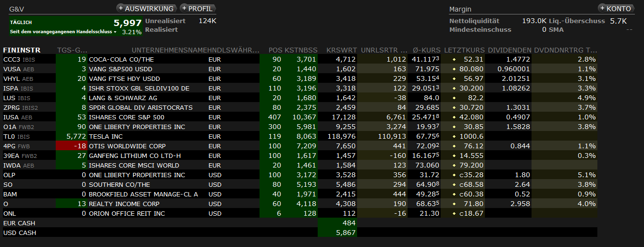Image resolution: width=644 pixels, height=247 pixels.
Task: Sort by the FININSTR column header
Action: pyautogui.click(x=22, y=50)
